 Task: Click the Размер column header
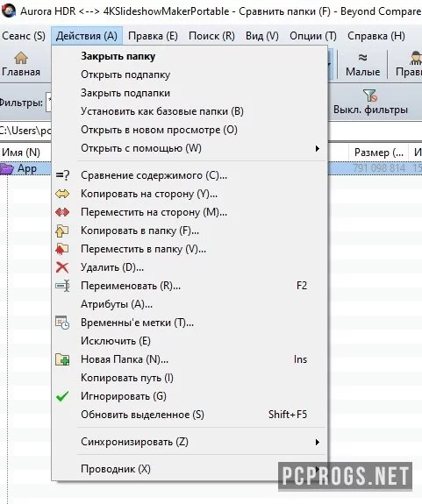pyautogui.click(x=379, y=152)
